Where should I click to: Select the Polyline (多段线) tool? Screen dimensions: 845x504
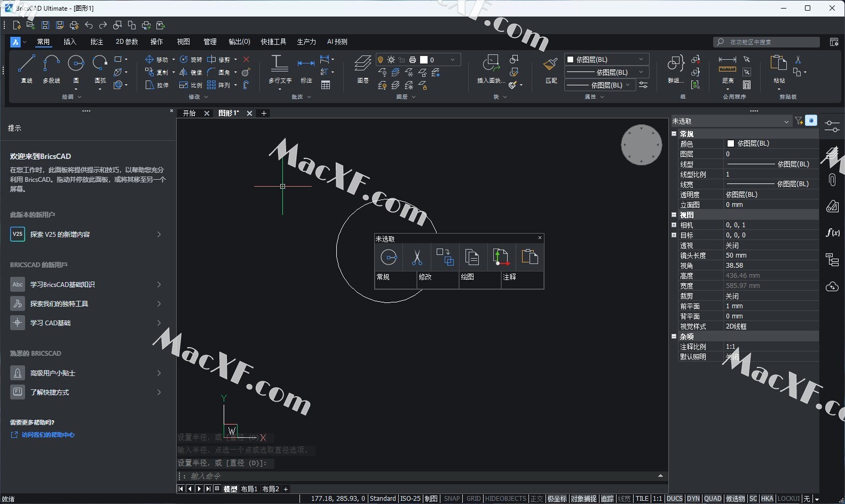pos(51,69)
